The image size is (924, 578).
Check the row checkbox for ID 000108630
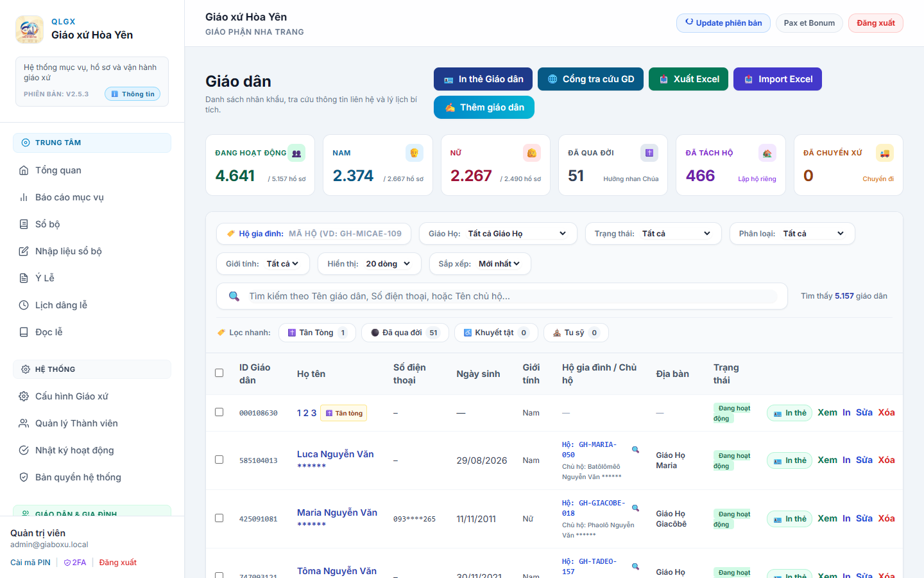tap(219, 412)
